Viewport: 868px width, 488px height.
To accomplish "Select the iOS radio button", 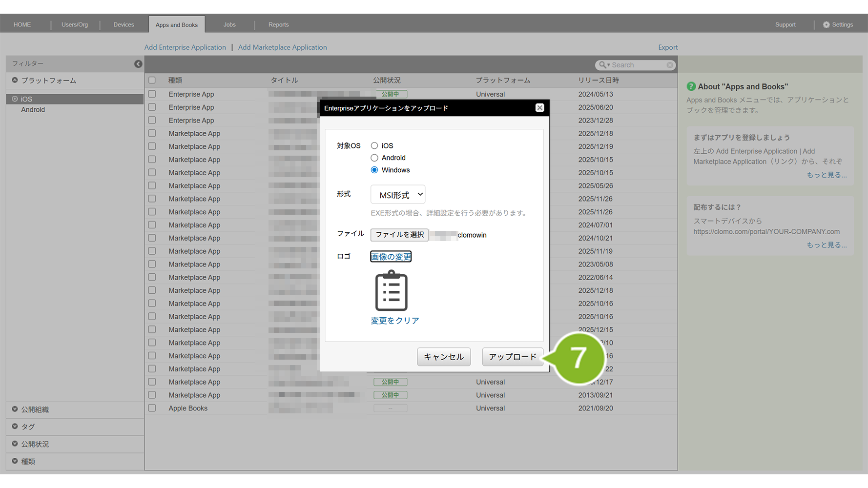I will click(x=374, y=146).
